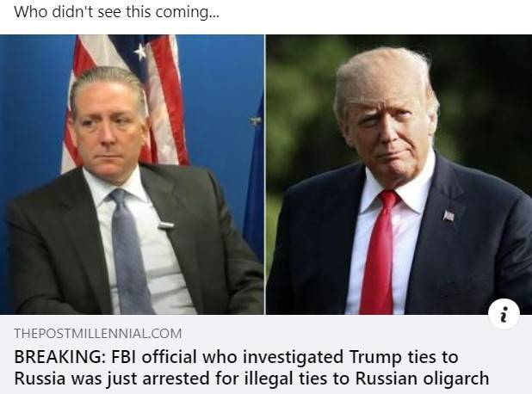The width and height of the screenshot is (532, 394).
Task: Click the red tie in right photo
Action: pyautogui.click(x=378, y=253)
